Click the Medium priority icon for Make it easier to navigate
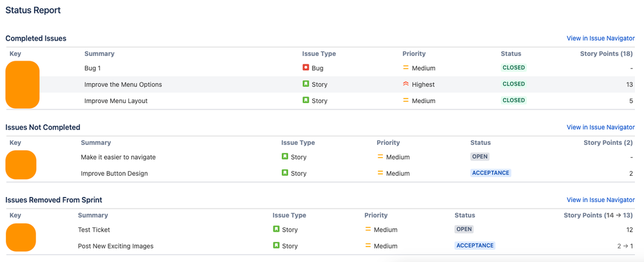This screenshot has height=262, width=644. coord(380,156)
